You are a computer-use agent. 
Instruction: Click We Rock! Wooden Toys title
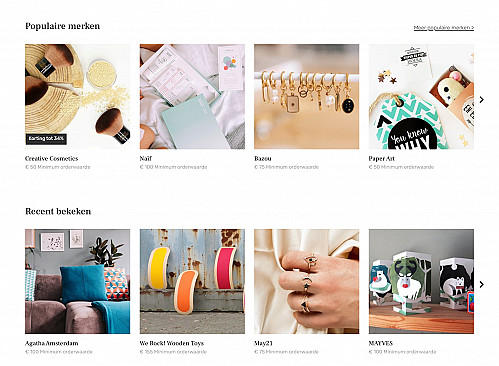click(172, 343)
